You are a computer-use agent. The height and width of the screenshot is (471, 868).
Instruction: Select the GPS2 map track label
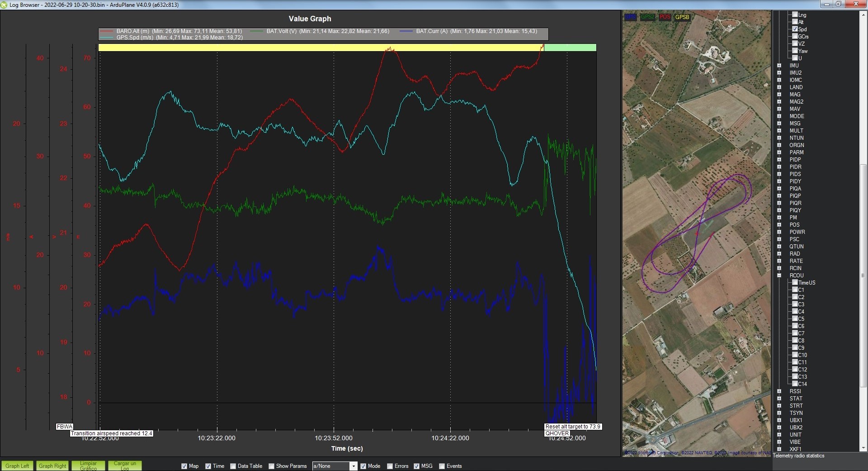click(647, 17)
